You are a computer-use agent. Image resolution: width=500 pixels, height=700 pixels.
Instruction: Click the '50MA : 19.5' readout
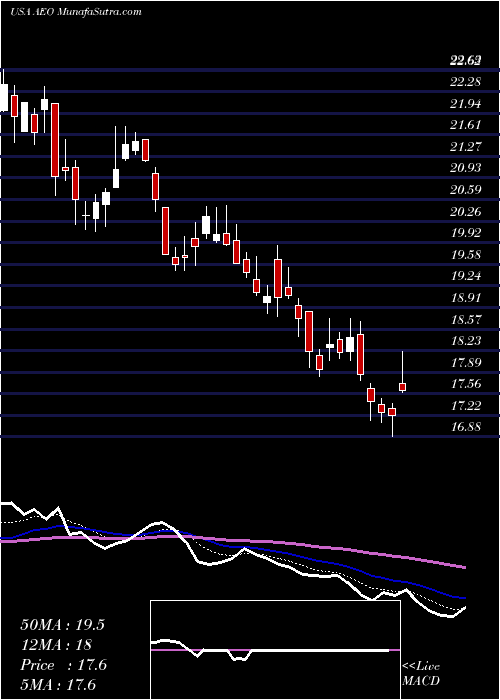pyautogui.click(x=62, y=625)
